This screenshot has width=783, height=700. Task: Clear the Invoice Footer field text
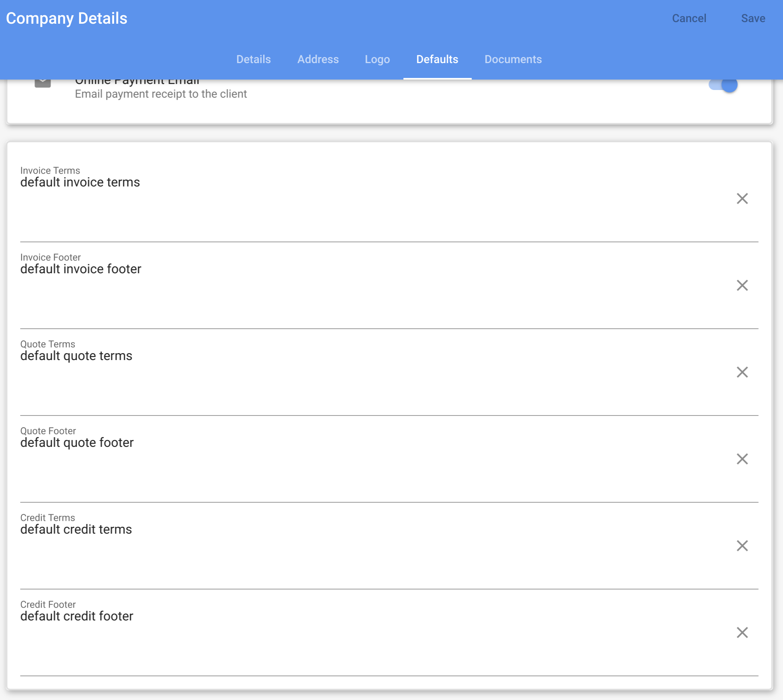click(x=742, y=285)
